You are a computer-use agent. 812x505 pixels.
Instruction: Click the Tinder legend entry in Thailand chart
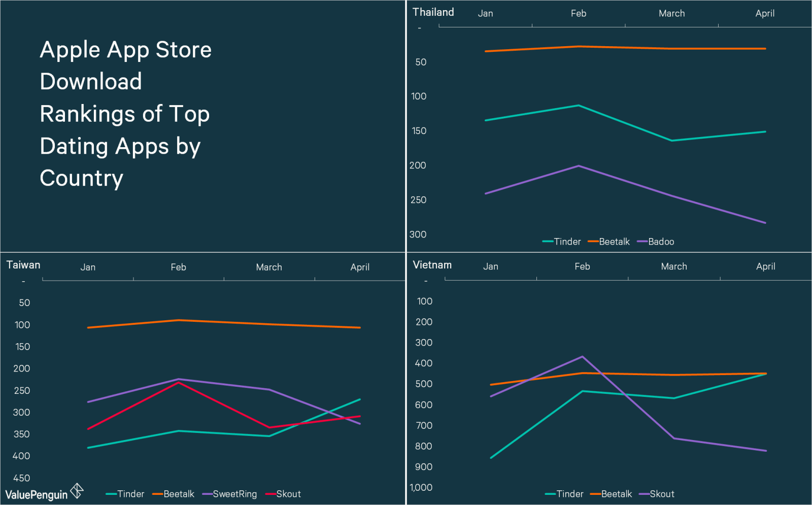pyautogui.click(x=561, y=242)
